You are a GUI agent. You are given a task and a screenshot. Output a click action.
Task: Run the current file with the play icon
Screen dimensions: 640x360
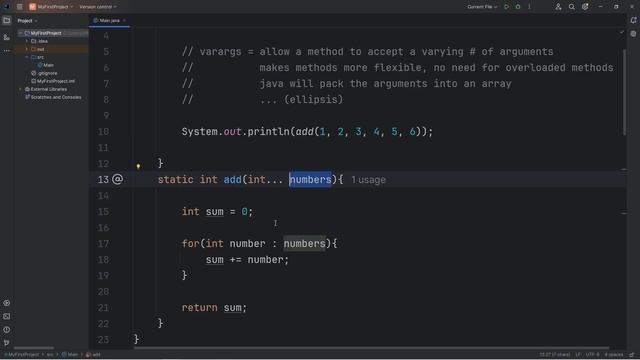(x=507, y=7)
